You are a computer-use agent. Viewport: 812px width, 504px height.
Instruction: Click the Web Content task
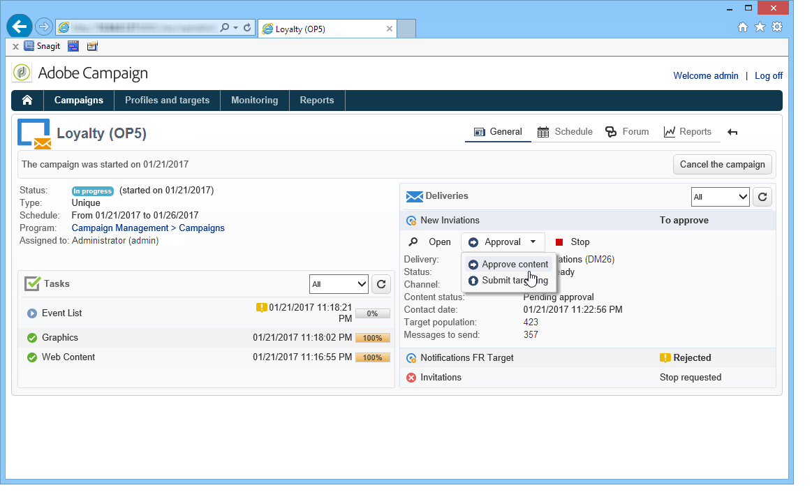click(x=68, y=357)
